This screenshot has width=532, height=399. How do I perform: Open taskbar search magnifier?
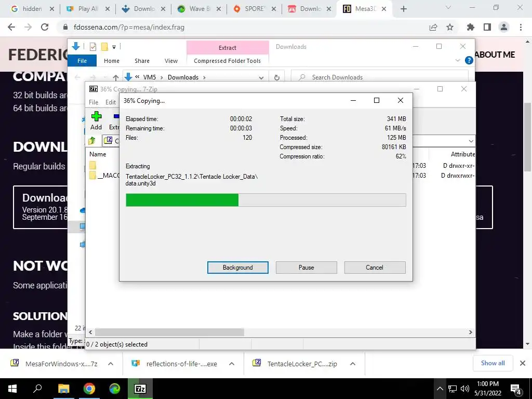[x=37, y=389]
